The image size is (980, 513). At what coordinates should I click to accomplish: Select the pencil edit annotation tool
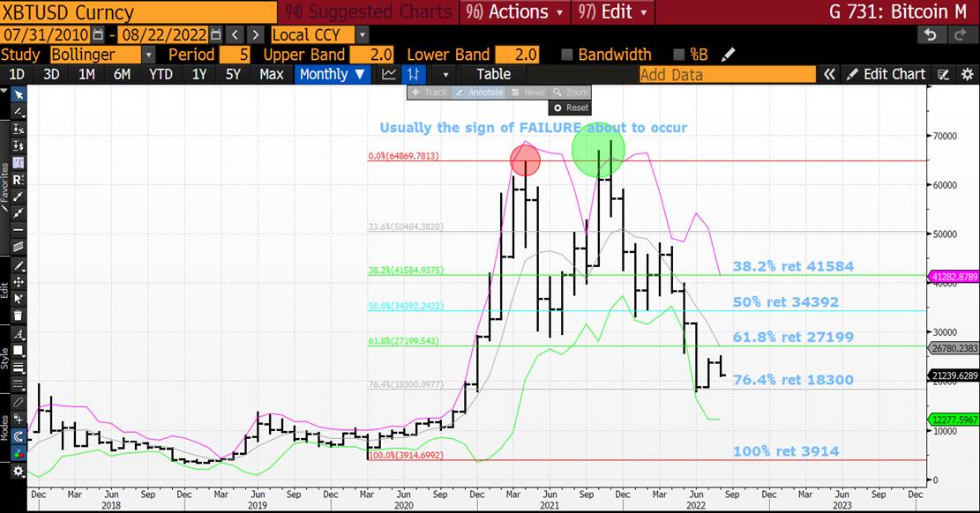coord(19,266)
